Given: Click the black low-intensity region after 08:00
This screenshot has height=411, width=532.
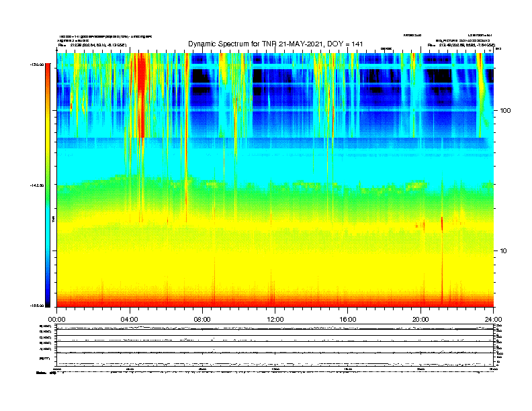Looking at the screenshot, I should point(201,77).
